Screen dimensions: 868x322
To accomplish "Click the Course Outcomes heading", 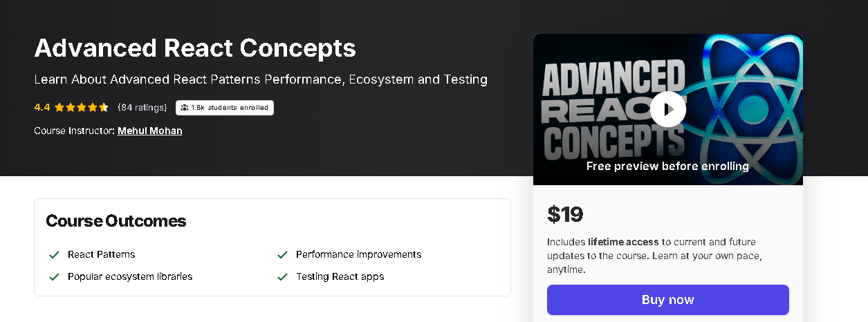I will (x=116, y=221).
